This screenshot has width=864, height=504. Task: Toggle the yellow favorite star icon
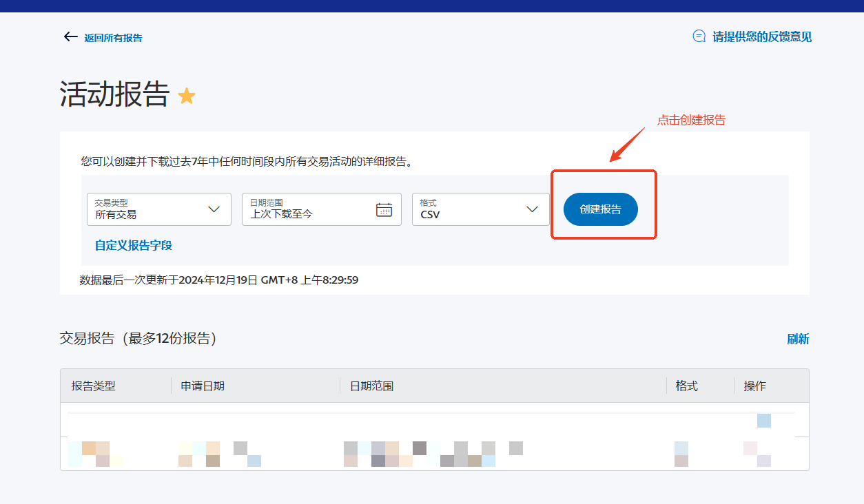187,96
